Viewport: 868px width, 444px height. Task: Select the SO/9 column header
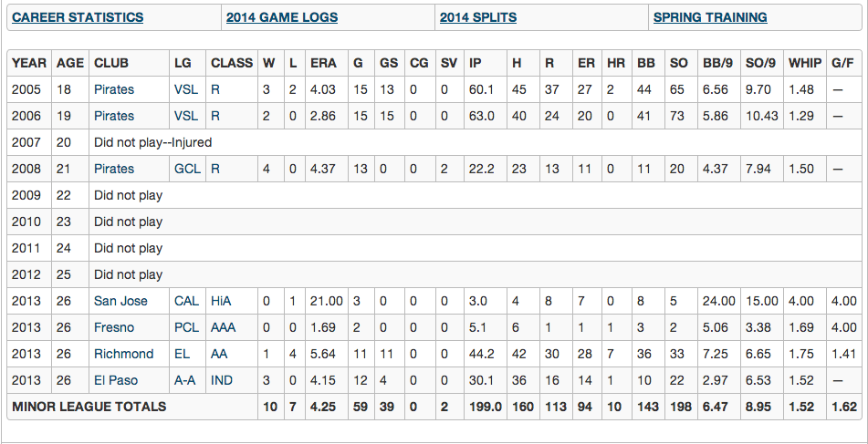click(x=759, y=63)
